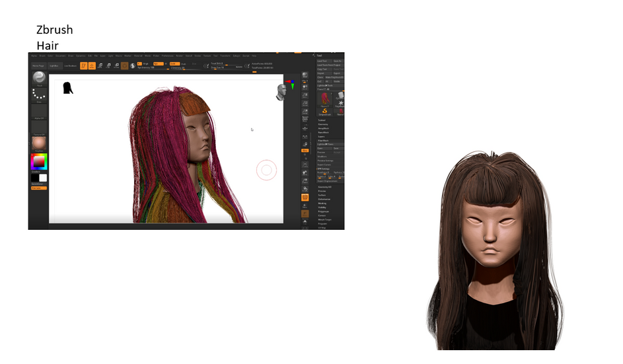The height and width of the screenshot is (364, 623).
Task: Toggle the orange Xyz rotation button
Action: pos(305,151)
